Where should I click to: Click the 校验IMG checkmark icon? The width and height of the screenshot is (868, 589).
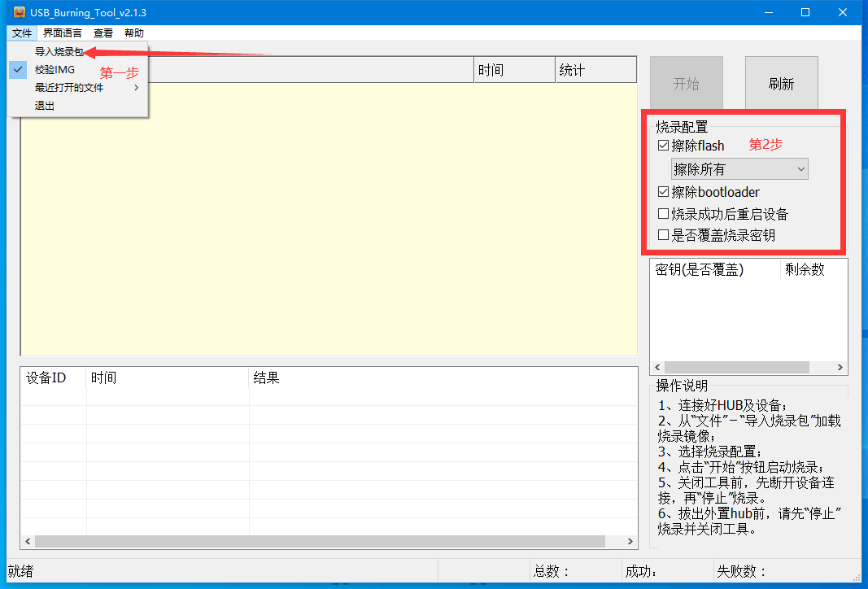point(19,70)
